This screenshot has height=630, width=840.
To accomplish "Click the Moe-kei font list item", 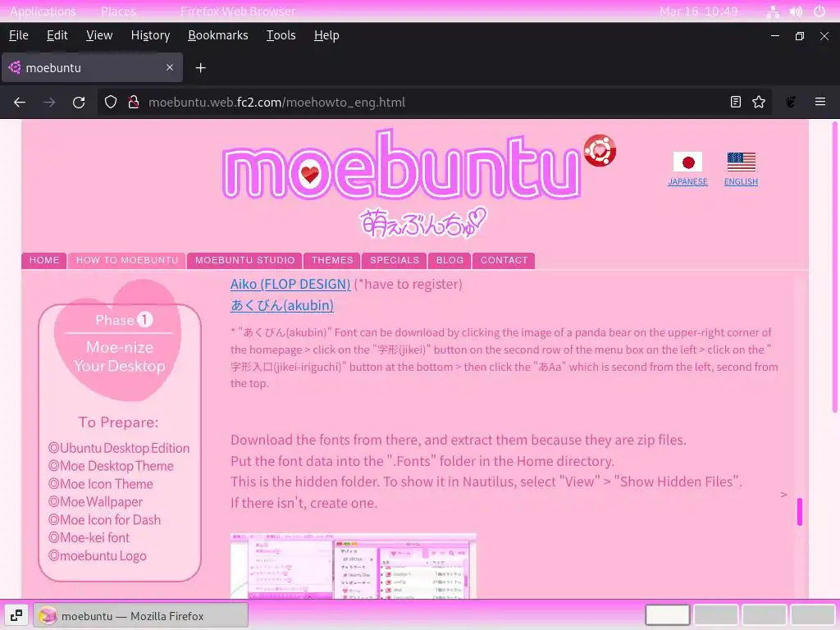I will point(89,537).
